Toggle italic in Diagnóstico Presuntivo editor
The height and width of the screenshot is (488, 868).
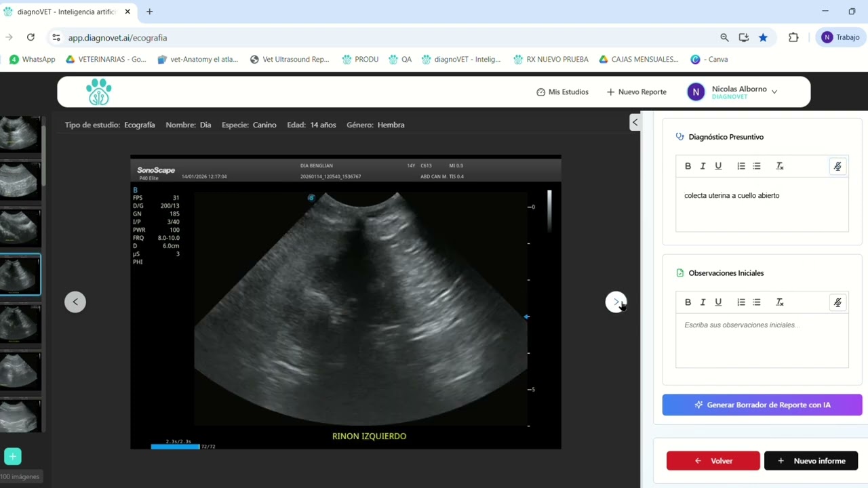tap(703, 166)
